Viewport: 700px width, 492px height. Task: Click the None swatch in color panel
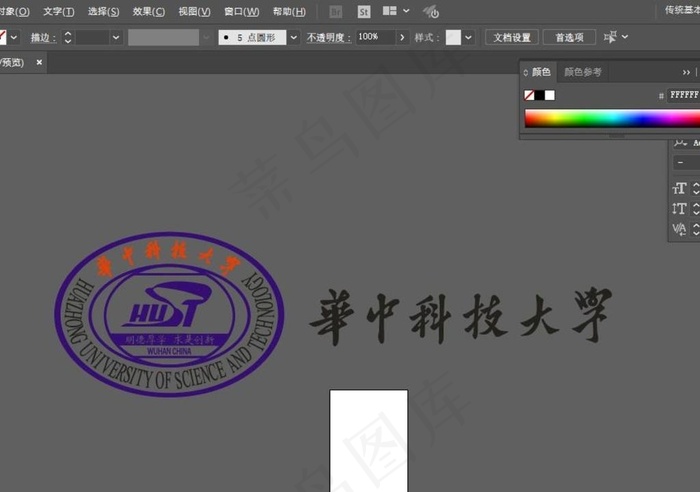[529, 95]
